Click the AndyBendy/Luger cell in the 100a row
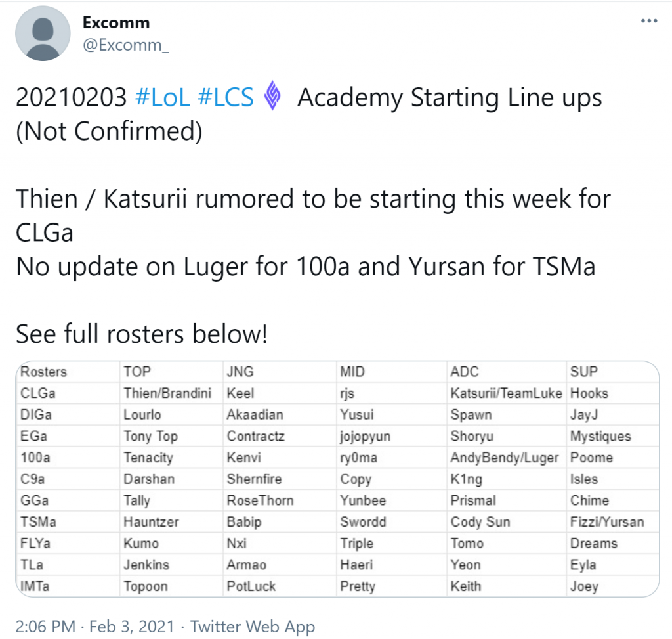672x639 pixels. point(505,458)
